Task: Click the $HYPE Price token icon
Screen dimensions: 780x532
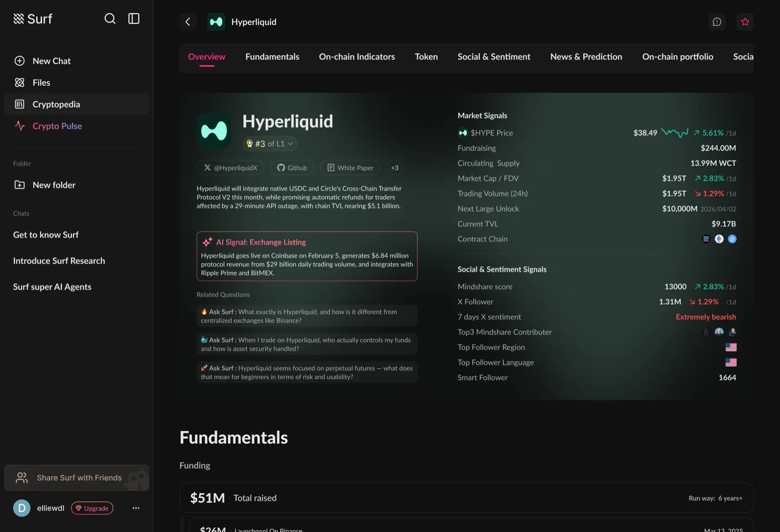Action: [463, 133]
